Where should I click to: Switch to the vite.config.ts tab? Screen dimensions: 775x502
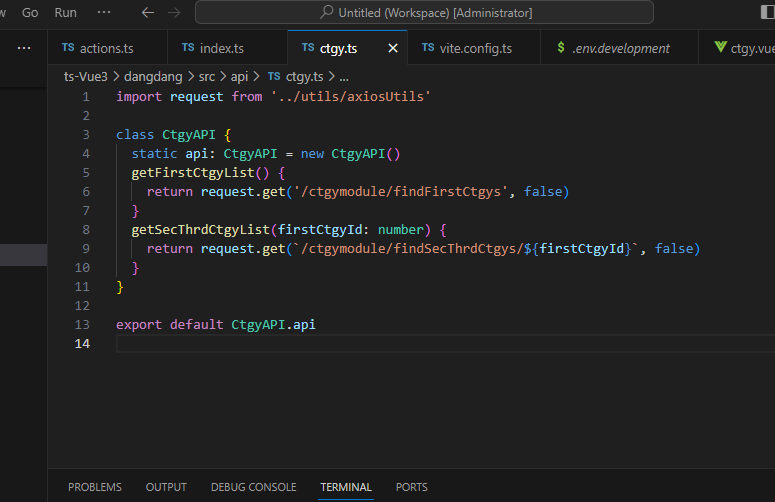(x=475, y=48)
